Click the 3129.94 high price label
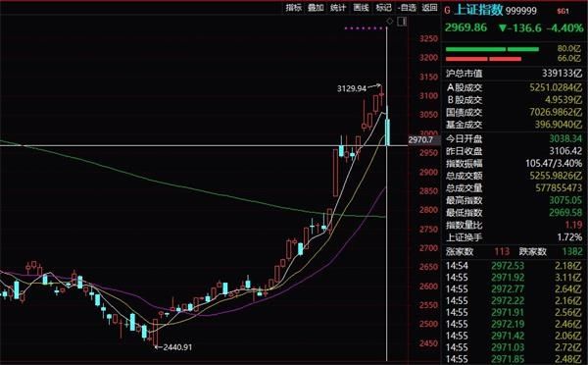This screenshot has width=588, height=365. point(352,89)
